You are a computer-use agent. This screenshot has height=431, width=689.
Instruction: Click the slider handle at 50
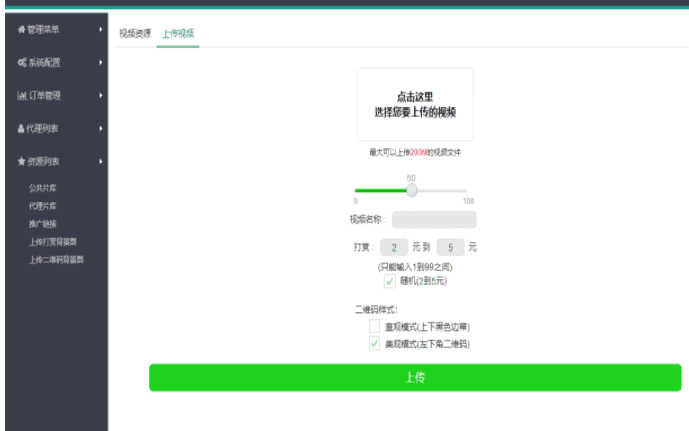(411, 190)
